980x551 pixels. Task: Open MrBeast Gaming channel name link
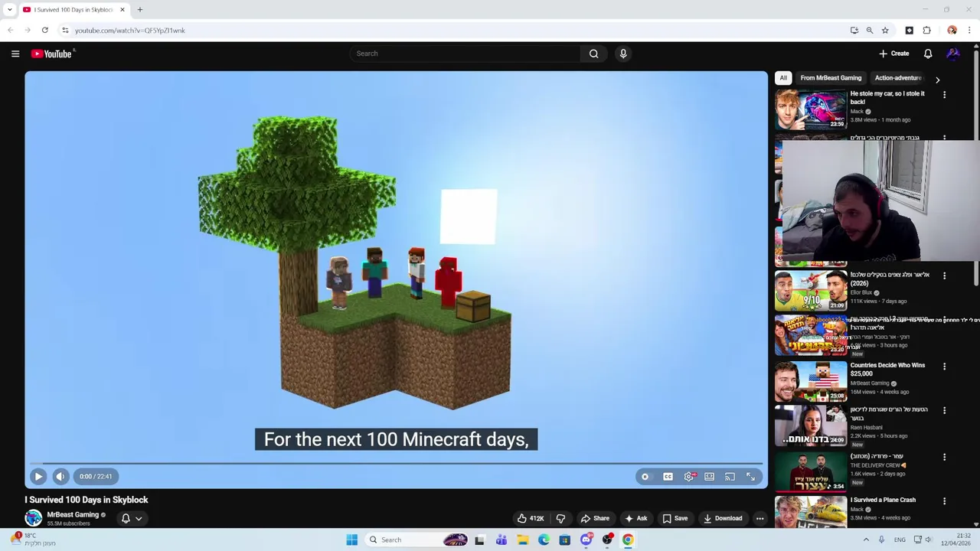[73, 514]
